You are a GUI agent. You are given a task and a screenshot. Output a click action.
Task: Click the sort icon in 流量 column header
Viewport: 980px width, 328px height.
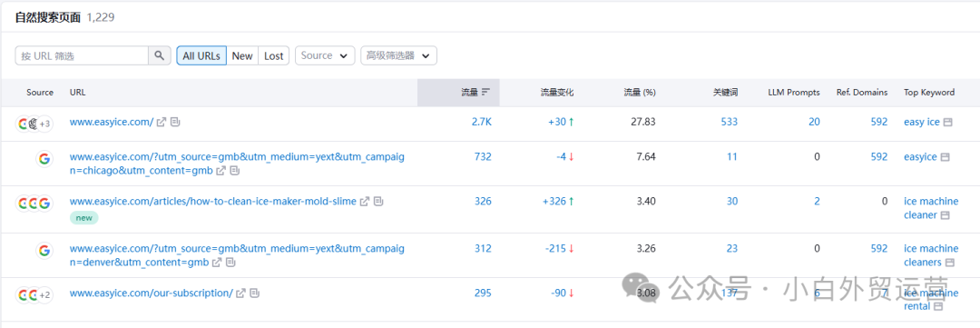tap(485, 92)
